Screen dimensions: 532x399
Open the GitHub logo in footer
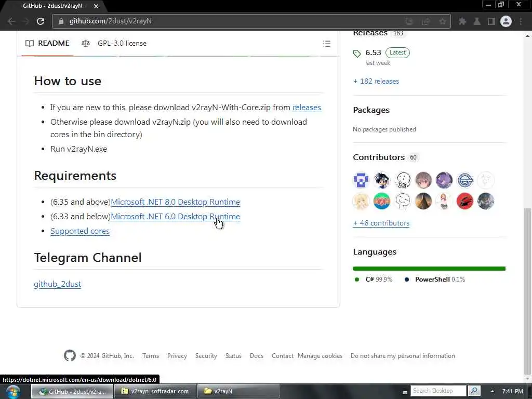coord(70,355)
